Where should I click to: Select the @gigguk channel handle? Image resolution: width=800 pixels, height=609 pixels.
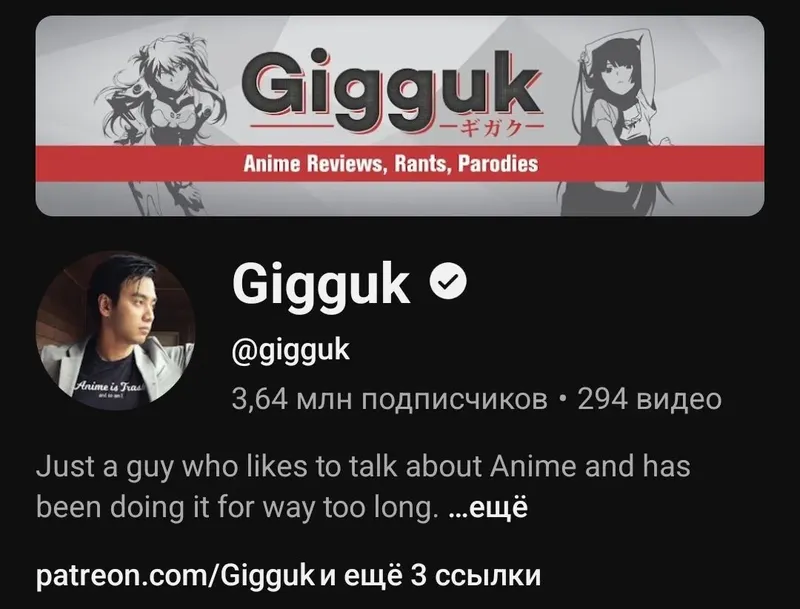point(291,350)
